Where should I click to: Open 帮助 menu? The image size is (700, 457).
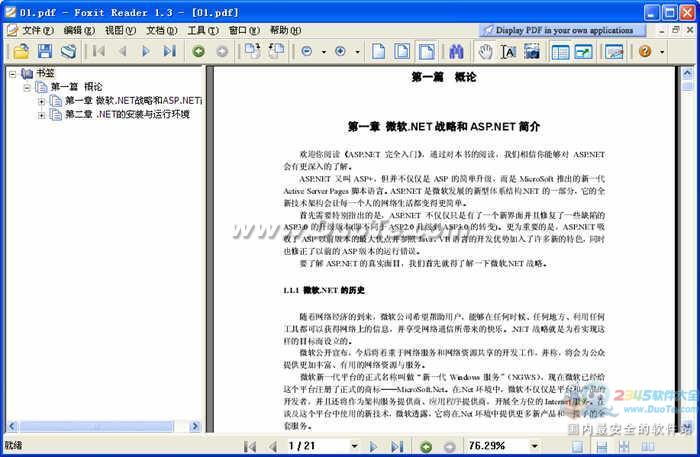point(286,30)
